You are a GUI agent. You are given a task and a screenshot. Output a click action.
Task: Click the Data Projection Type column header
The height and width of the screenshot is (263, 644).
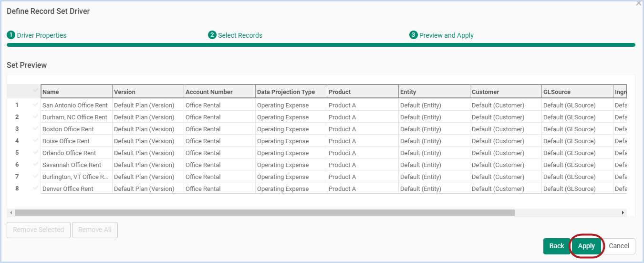click(x=291, y=92)
